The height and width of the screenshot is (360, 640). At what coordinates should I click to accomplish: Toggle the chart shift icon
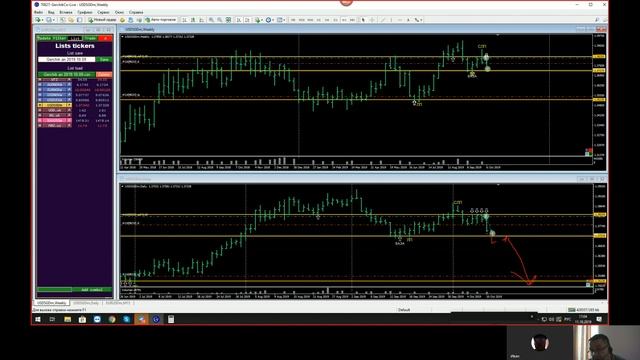247,20
